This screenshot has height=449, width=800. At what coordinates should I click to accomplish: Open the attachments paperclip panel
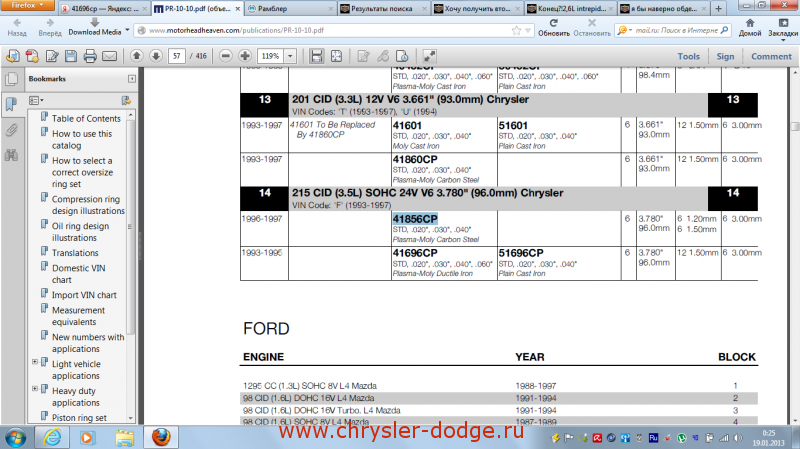[11, 130]
